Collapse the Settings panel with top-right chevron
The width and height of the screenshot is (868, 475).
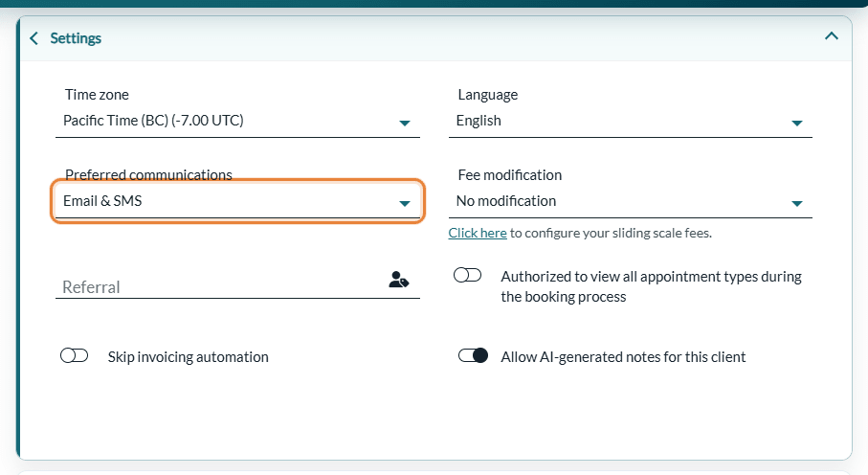tap(831, 36)
